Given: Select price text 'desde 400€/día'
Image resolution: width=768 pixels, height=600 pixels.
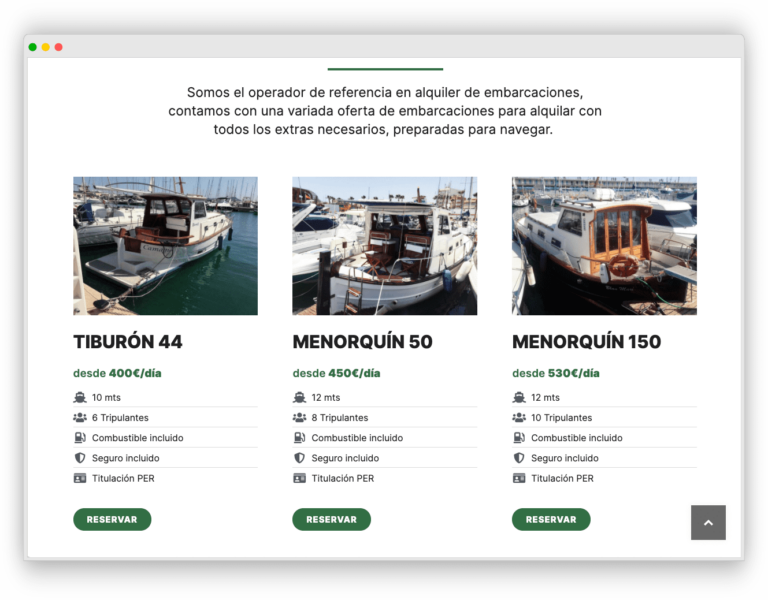Looking at the screenshot, I should point(117,373).
